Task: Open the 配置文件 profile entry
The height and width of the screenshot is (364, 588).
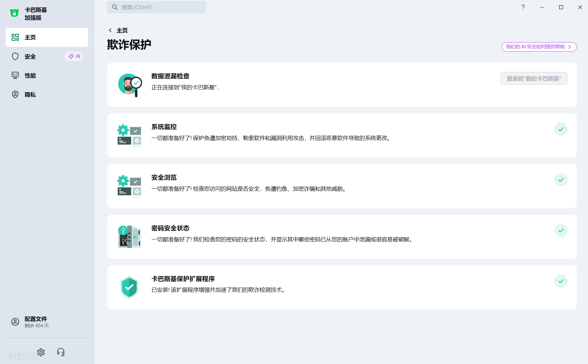Action: [47, 322]
